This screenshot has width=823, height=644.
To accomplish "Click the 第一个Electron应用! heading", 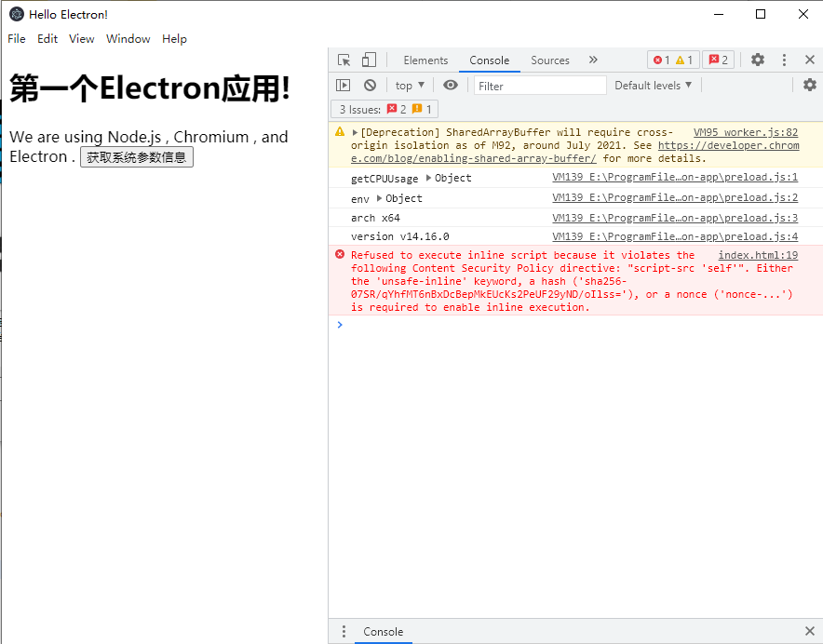I will (x=150, y=87).
